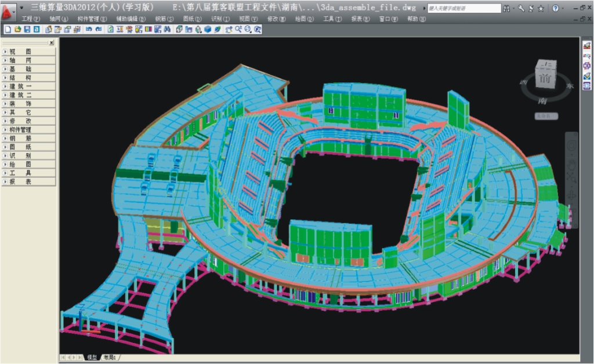Click the blue letter 'a' toolbar icon
This screenshot has height=364, width=594.
coord(37,29)
